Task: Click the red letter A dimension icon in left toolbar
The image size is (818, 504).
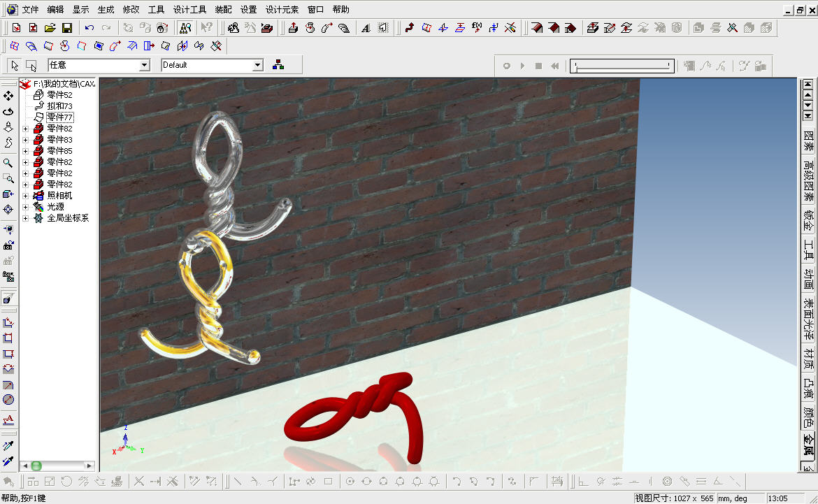Action: pos(8,419)
